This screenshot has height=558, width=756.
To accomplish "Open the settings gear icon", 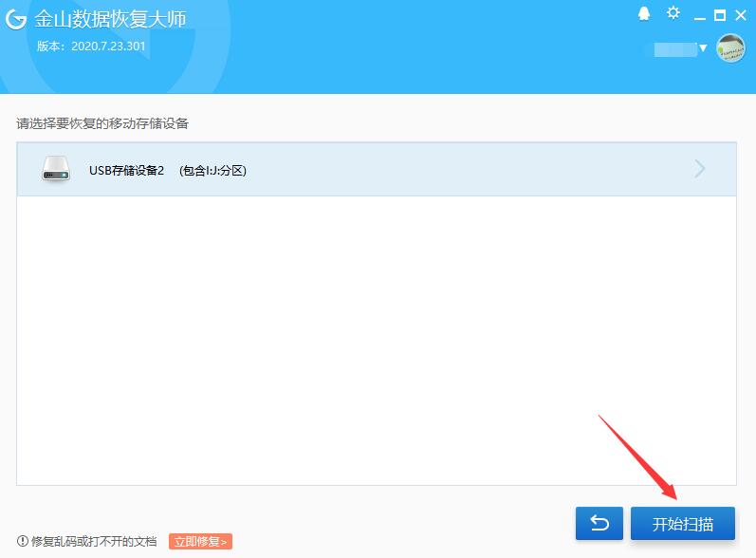I will tap(673, 13).
